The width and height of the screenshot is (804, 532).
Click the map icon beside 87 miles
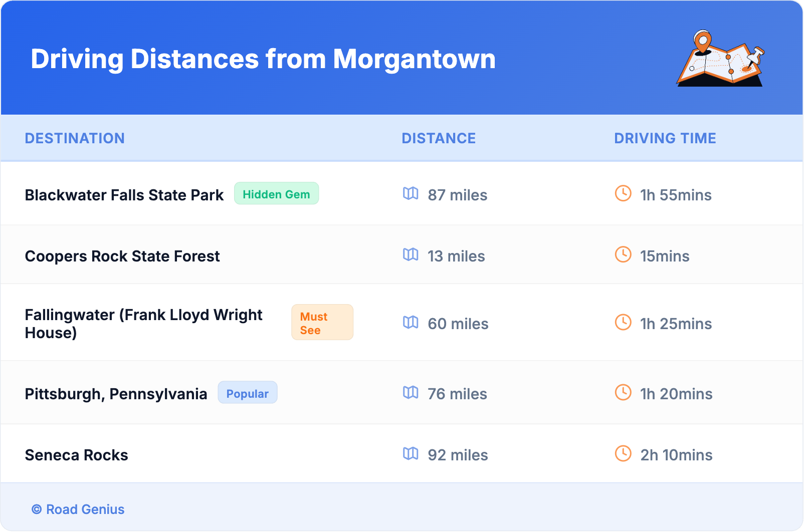tap(411, 193)
